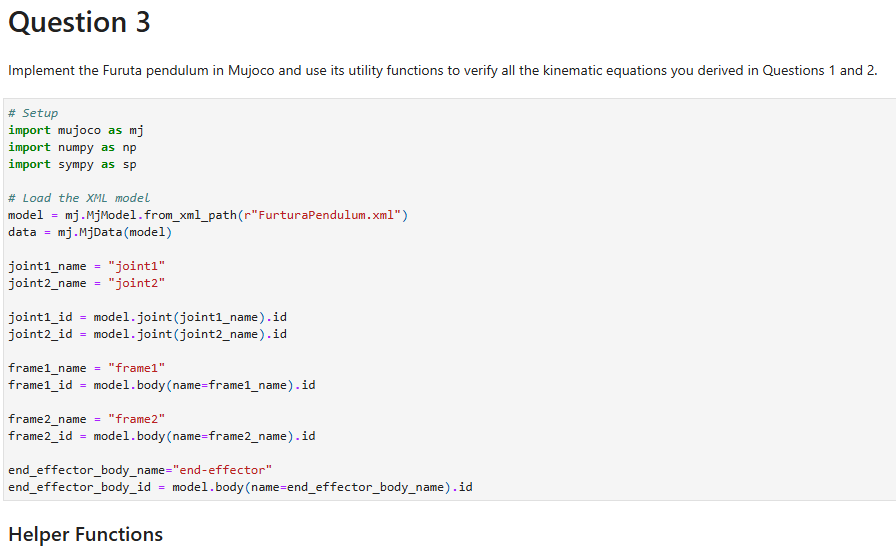Click the "end-effector" string literal
The image size is (896, 554).
pos(222,470)
